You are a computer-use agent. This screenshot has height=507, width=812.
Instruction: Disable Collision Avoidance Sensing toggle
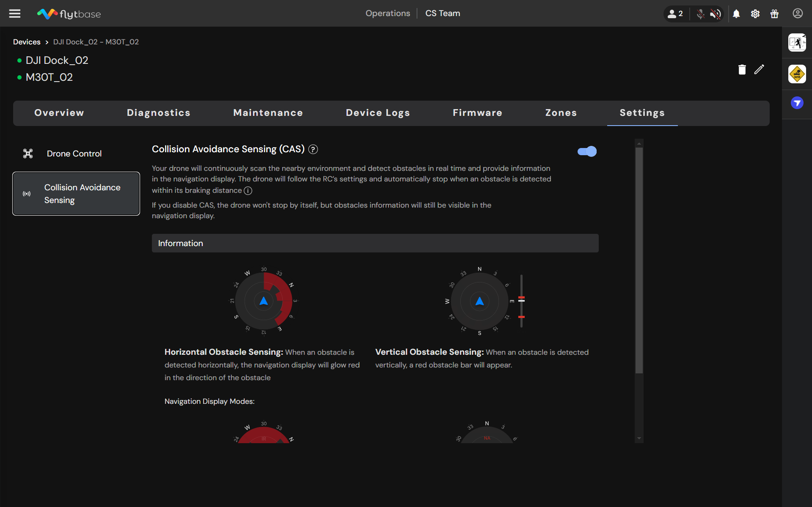coord(587,151)
